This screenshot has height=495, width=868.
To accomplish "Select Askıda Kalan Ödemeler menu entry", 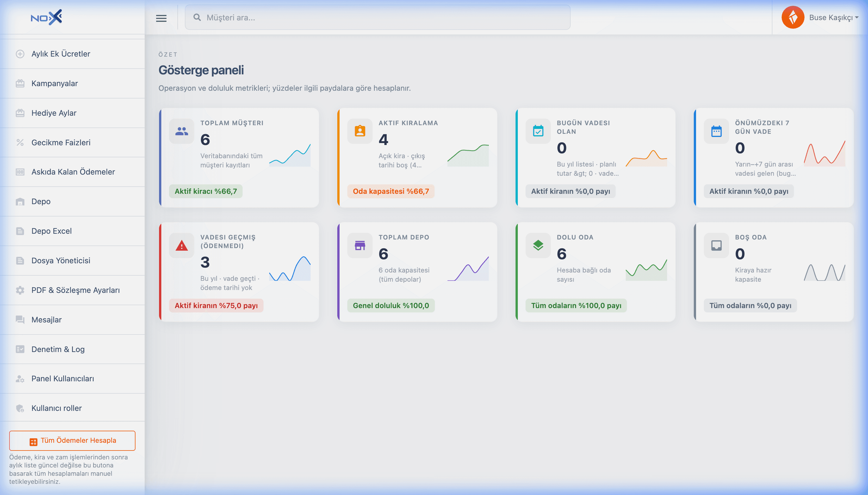I will click(x=72, y=172).
